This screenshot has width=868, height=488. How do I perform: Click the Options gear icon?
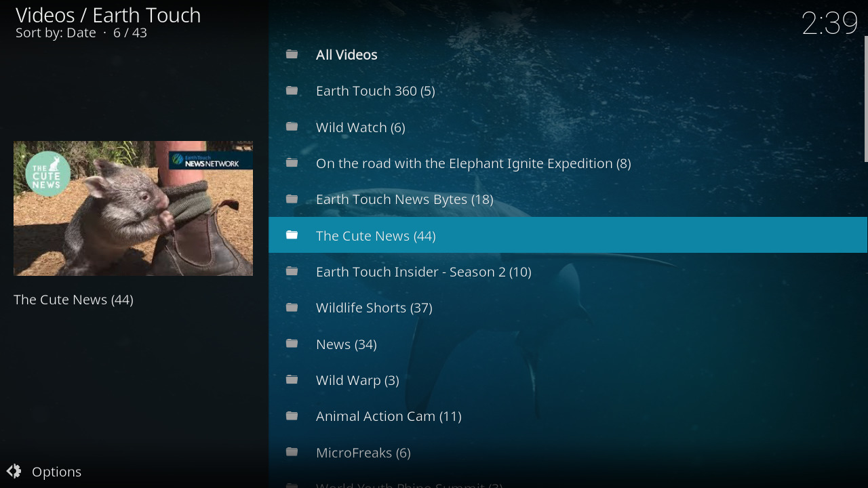14,471
